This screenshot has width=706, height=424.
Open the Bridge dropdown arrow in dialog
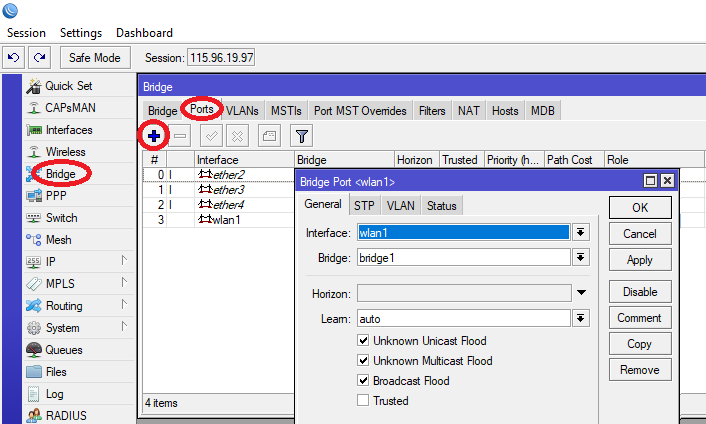point(581,257)
